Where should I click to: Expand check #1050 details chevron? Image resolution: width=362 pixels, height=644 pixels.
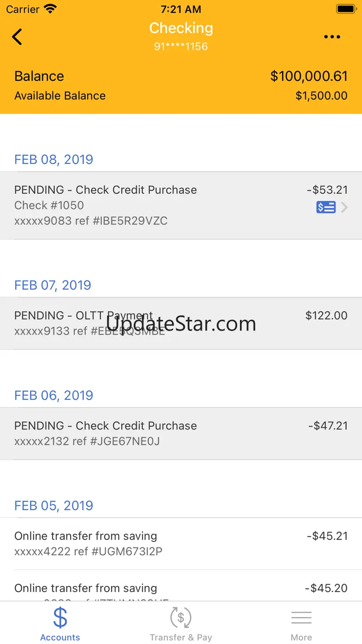344,208
